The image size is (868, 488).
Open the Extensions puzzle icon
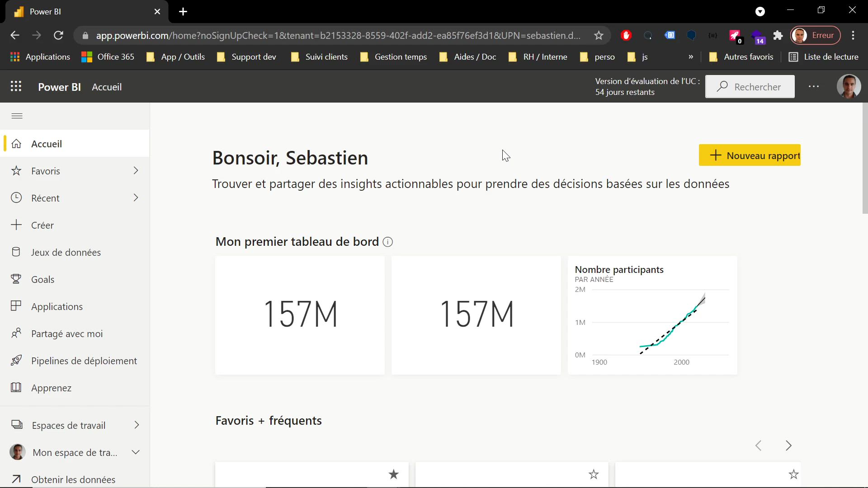click(778, 35)
